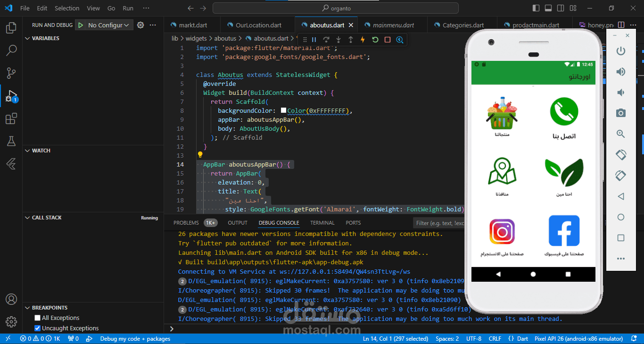Screen dimensions: 644x344
Task: Open the Selection menu
Action: (x=67, y=8)
